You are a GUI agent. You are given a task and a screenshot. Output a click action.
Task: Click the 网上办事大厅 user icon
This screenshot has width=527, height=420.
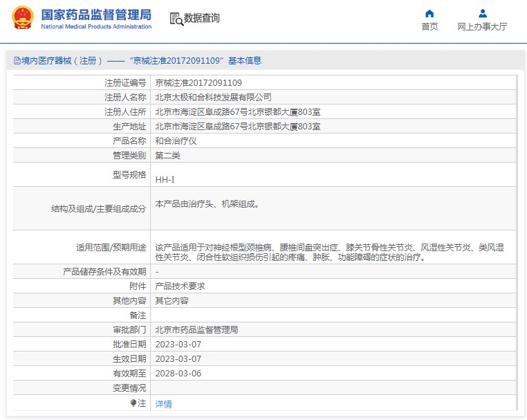coord(482,13)
